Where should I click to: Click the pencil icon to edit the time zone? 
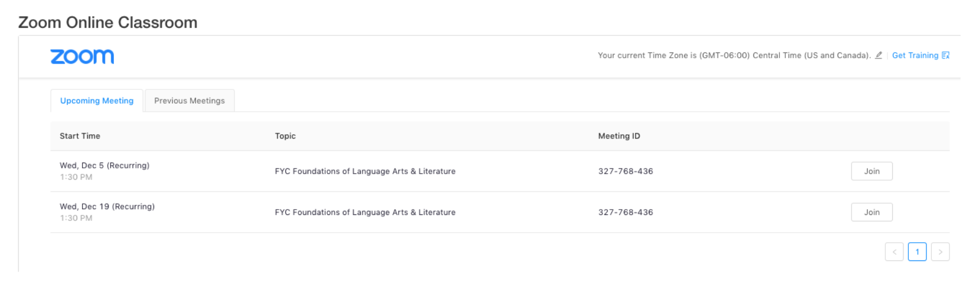(878, 55)
